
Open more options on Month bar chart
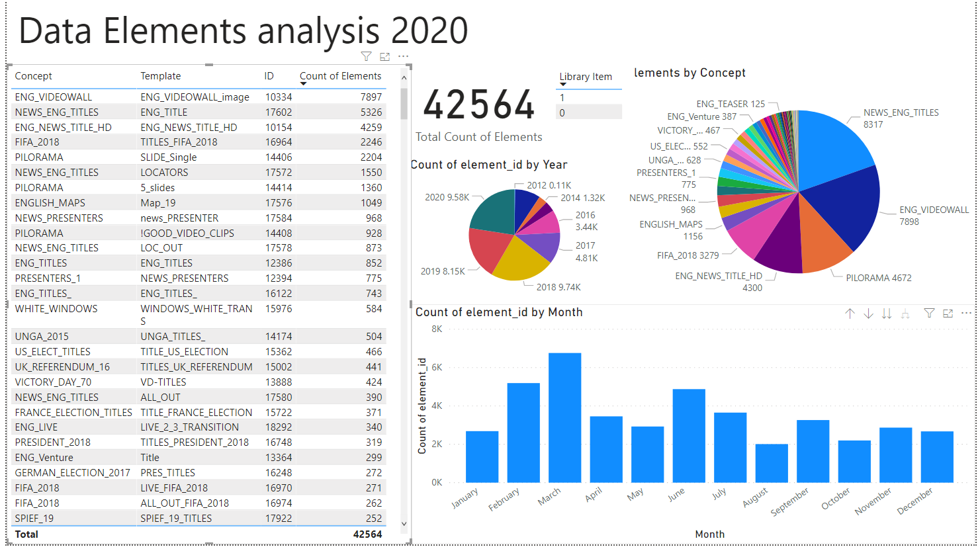966,314
